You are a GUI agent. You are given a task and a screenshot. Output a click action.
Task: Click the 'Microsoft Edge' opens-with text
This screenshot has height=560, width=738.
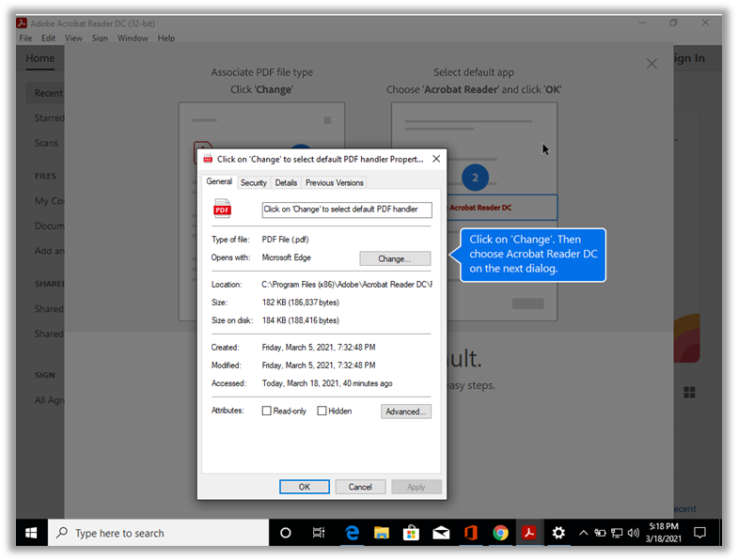pyautogui.click(x=286, y=257)
